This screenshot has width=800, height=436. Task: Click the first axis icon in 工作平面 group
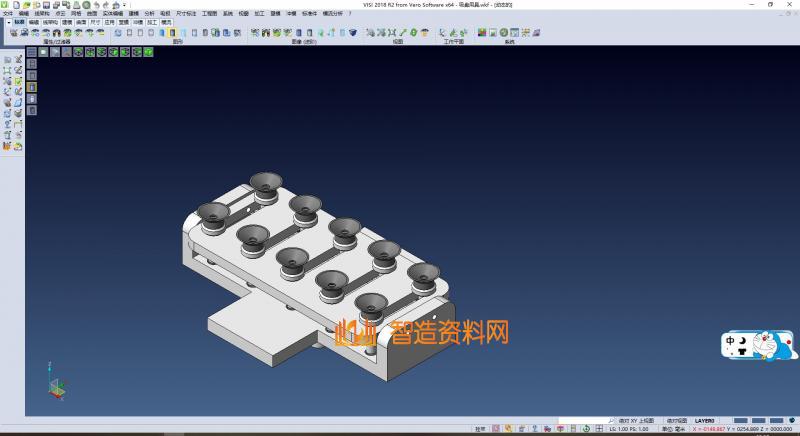[x=442, y=33]
